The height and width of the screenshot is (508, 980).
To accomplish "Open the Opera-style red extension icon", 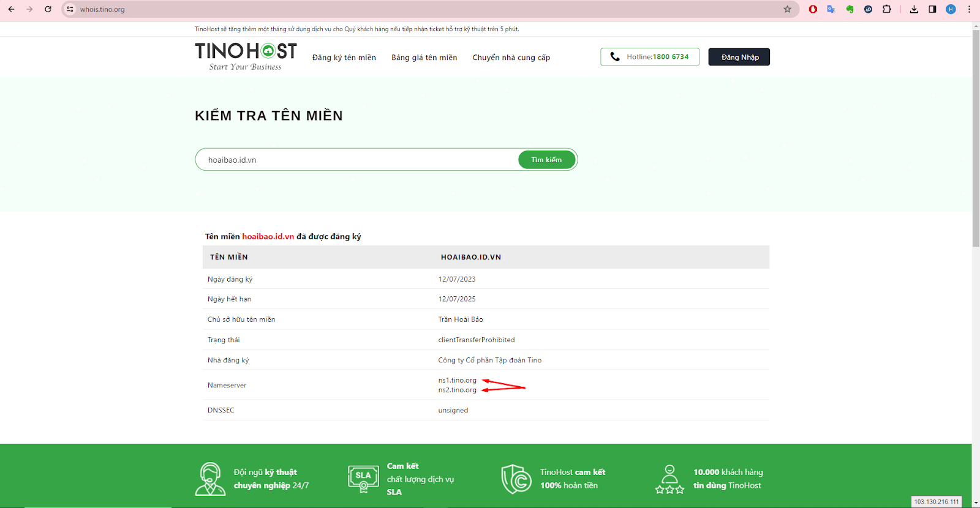I will tap(813, 9).
